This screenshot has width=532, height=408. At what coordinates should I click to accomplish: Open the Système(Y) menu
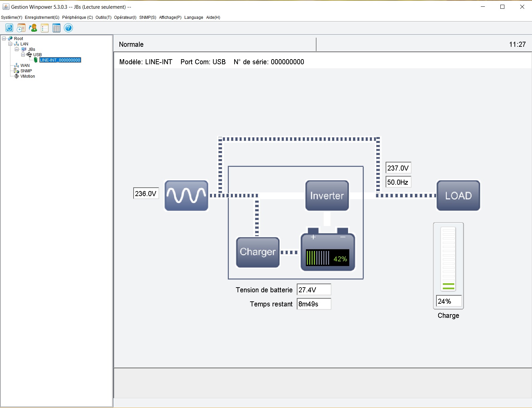(x=11, y=17)
